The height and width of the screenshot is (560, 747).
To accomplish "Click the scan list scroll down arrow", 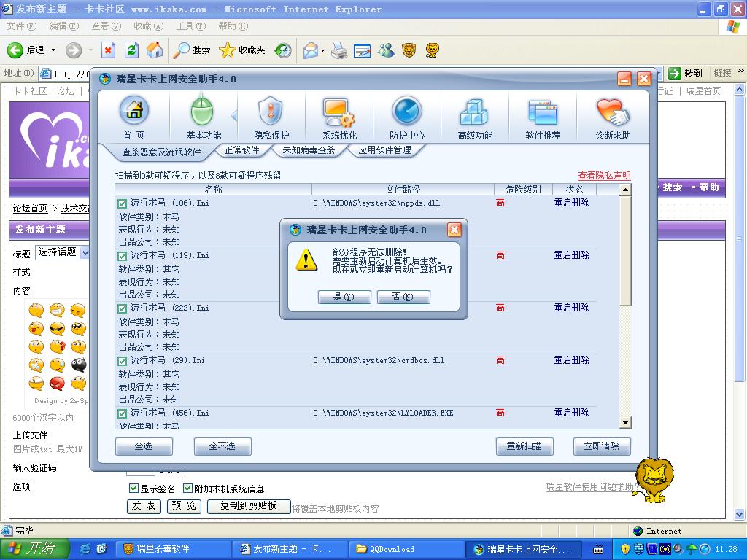I will tap(625, 422).
